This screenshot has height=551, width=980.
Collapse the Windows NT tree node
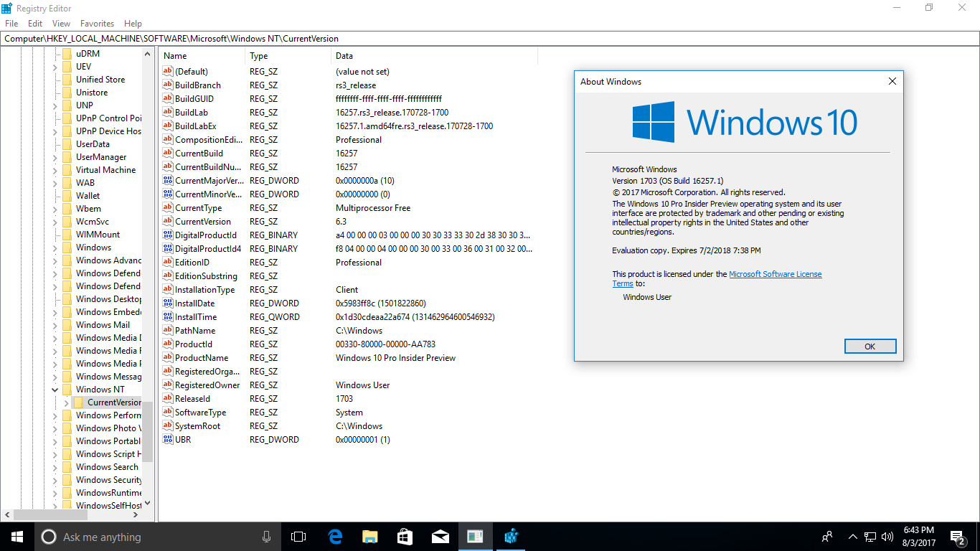(x=55, y=390)
